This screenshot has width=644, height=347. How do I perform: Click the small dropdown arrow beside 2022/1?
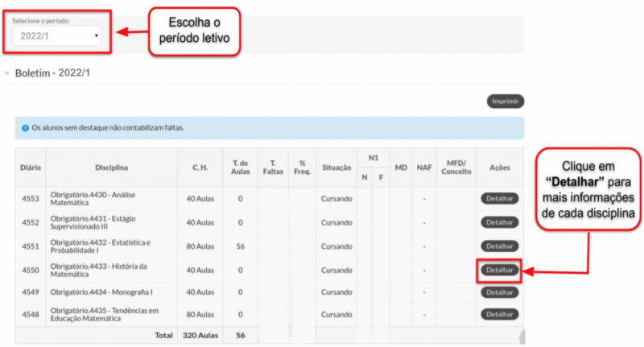(96, 35)
